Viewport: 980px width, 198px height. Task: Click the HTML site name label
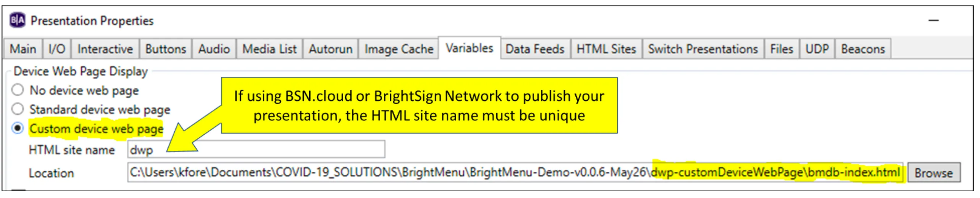click(x=72, y=150)
